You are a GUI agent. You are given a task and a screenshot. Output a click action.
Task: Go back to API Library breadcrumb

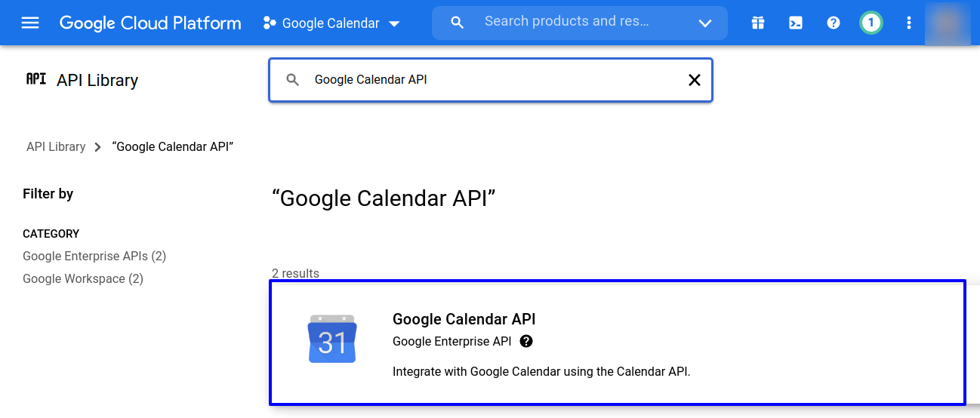pos(56,146)
